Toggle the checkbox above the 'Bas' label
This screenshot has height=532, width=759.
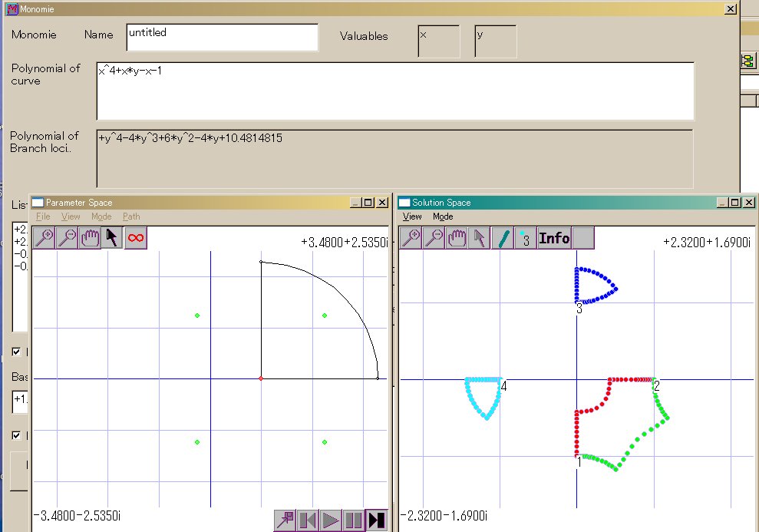click(x=16, y=352)
